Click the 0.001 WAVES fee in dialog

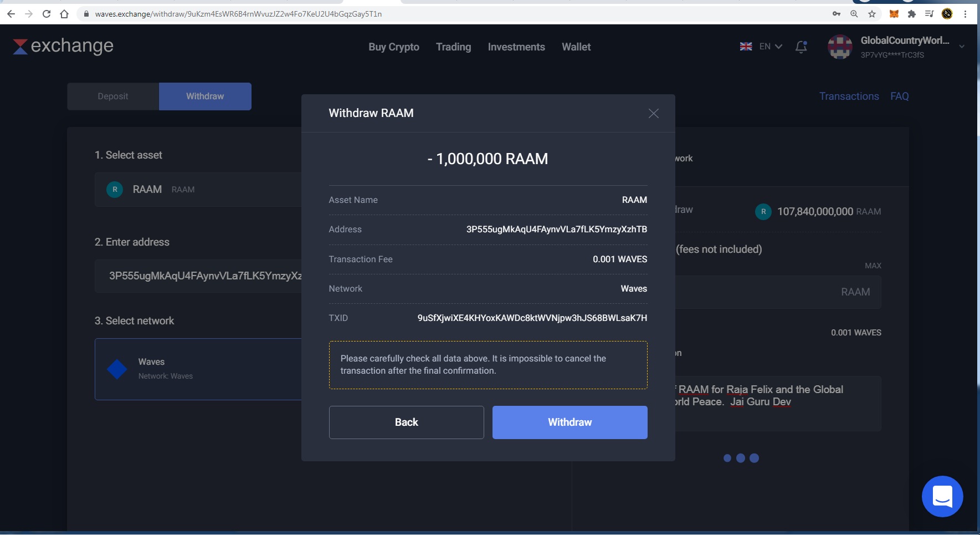click(x=620, y=259)
